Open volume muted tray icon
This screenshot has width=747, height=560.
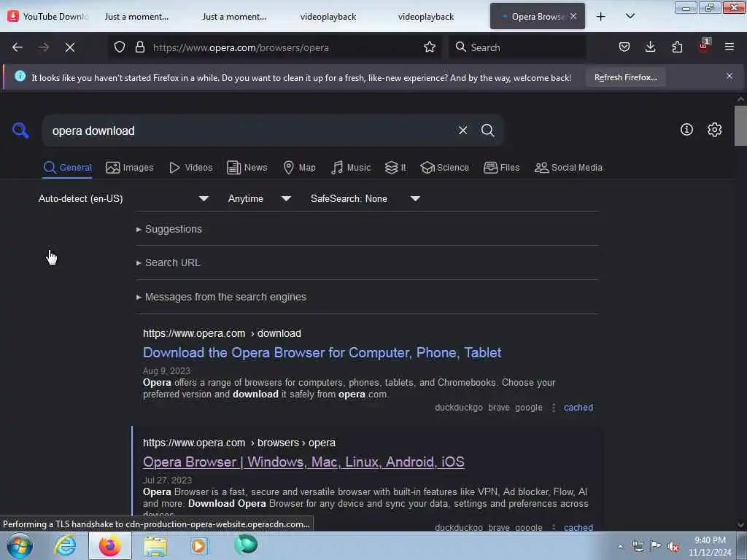click(673, 546)
